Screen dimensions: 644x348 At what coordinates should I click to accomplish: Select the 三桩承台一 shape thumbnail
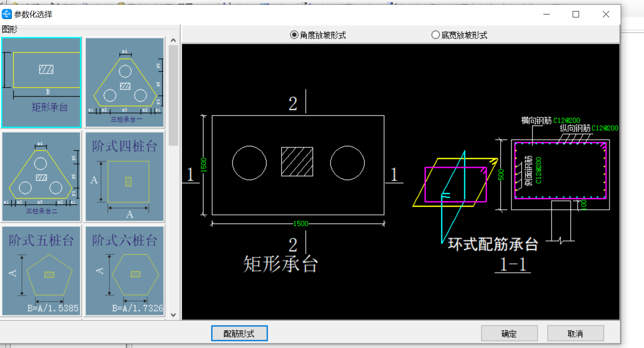(x=125, y=82)
